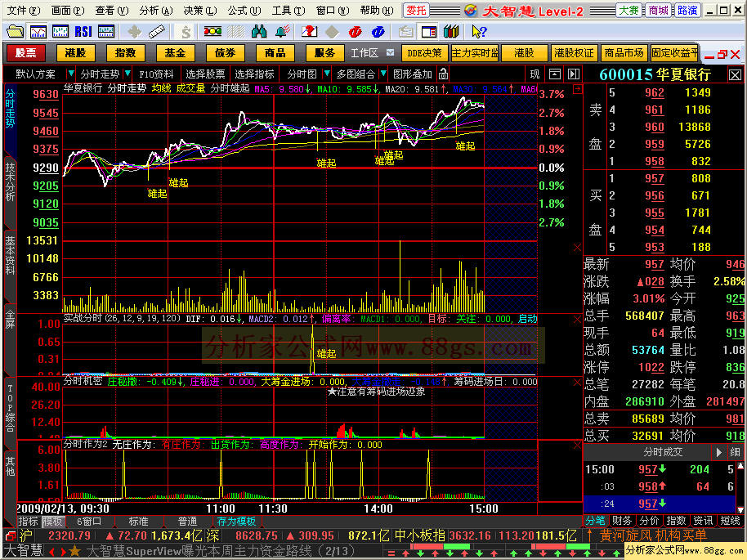Switch to the 财务 bottom tab
The width and height of the screenshot is (747, 560).
click(622, 521)
